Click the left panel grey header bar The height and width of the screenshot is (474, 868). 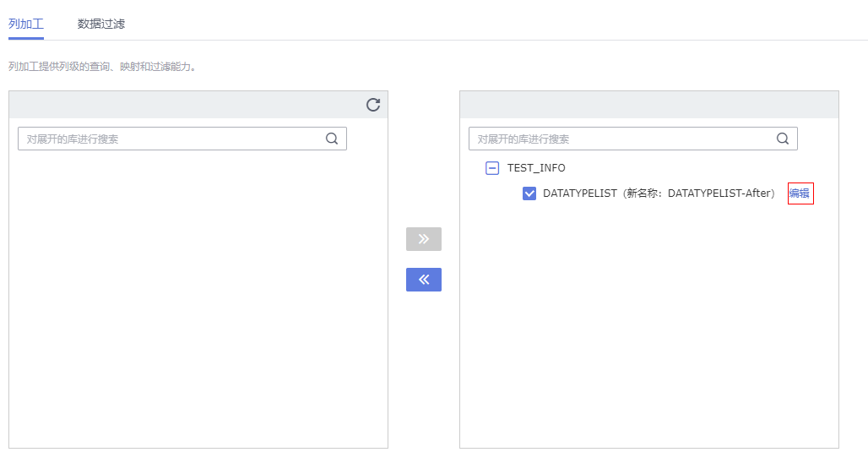(186, 105)
